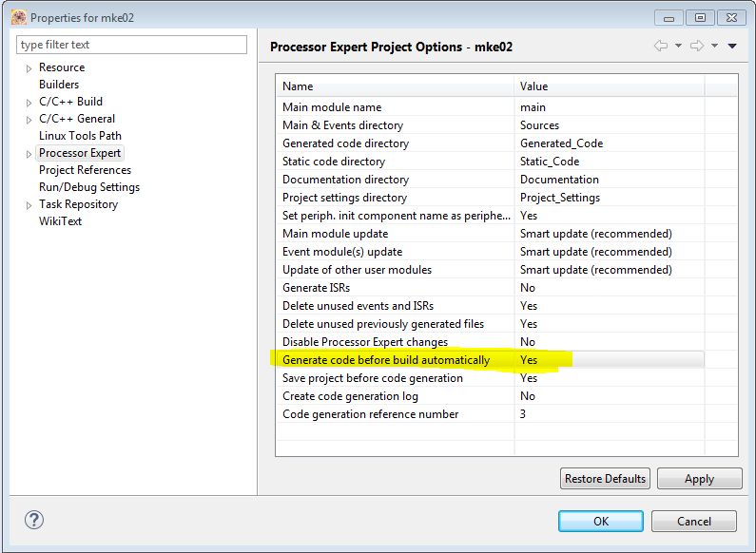The height and width of the screenshot is (553, 756).
Task: Confirm the dialog with OK
Action: pos(600,521)
